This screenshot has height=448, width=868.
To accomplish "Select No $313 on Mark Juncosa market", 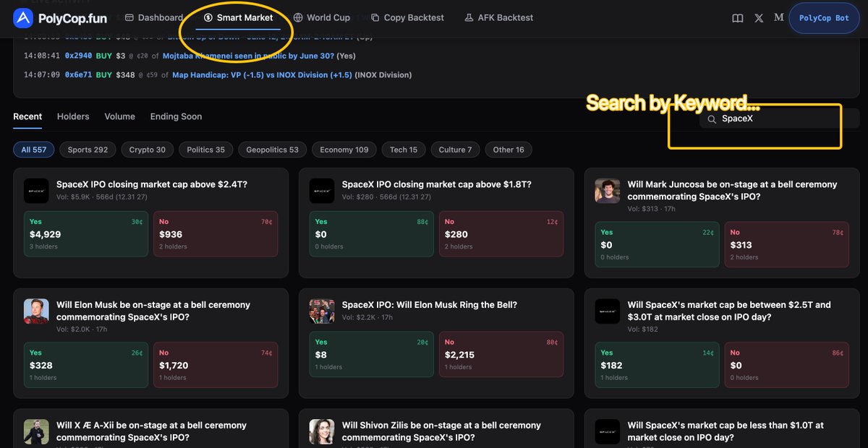I will 786,245.
